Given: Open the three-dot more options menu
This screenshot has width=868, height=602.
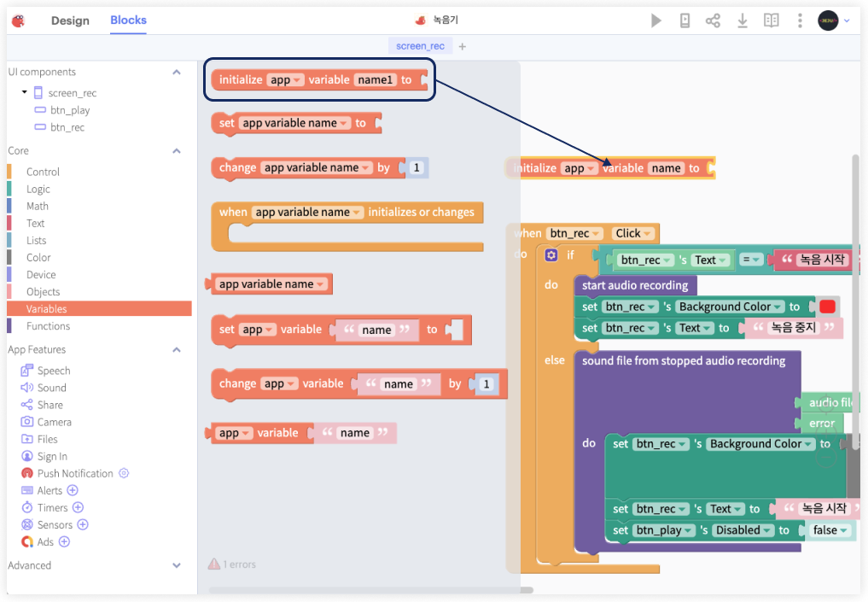Looking at the screenshot, I should 800,21.
